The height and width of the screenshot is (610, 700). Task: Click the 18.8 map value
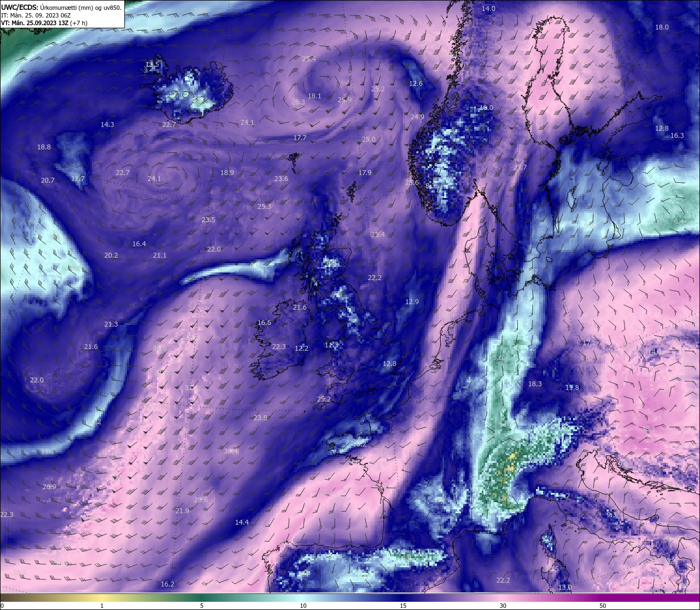click(44, 147)
